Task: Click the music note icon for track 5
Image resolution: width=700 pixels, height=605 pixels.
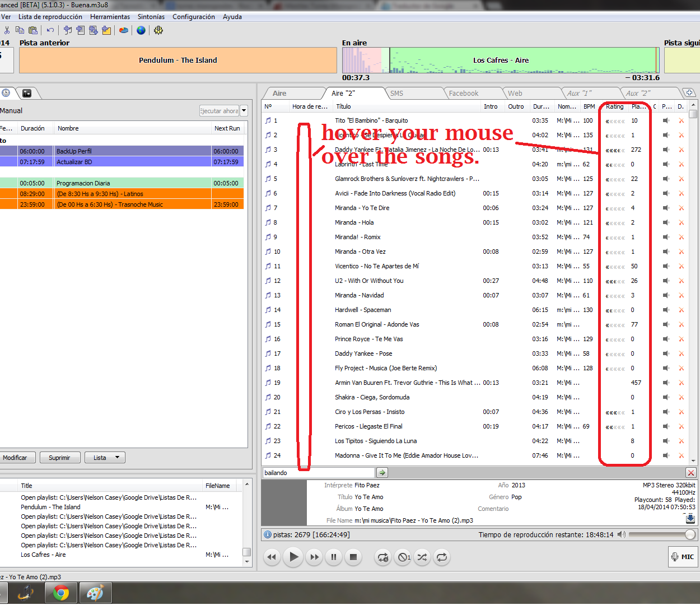Action: pos(268,179)
